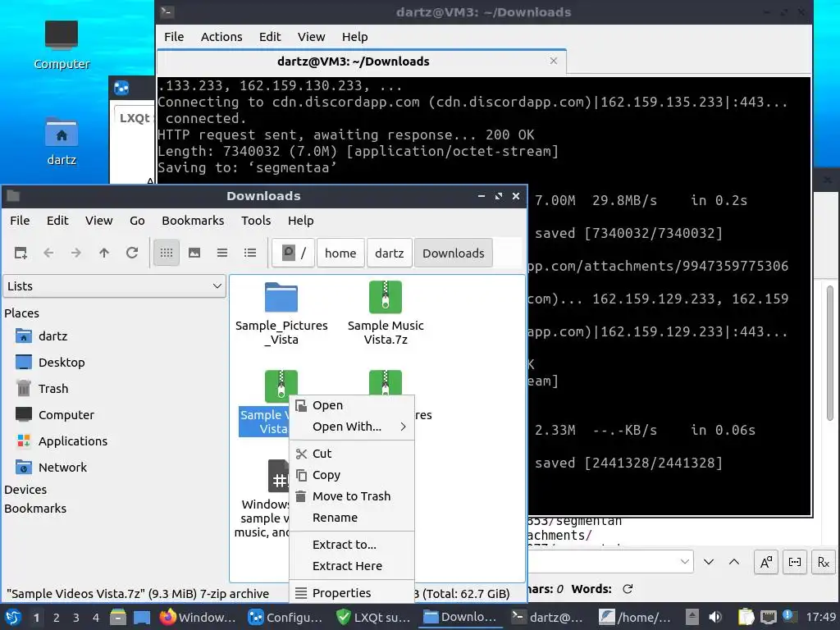Open terminal Actions menu
The width and height of the screenshot is (840, 630).
tap(221, 37)
